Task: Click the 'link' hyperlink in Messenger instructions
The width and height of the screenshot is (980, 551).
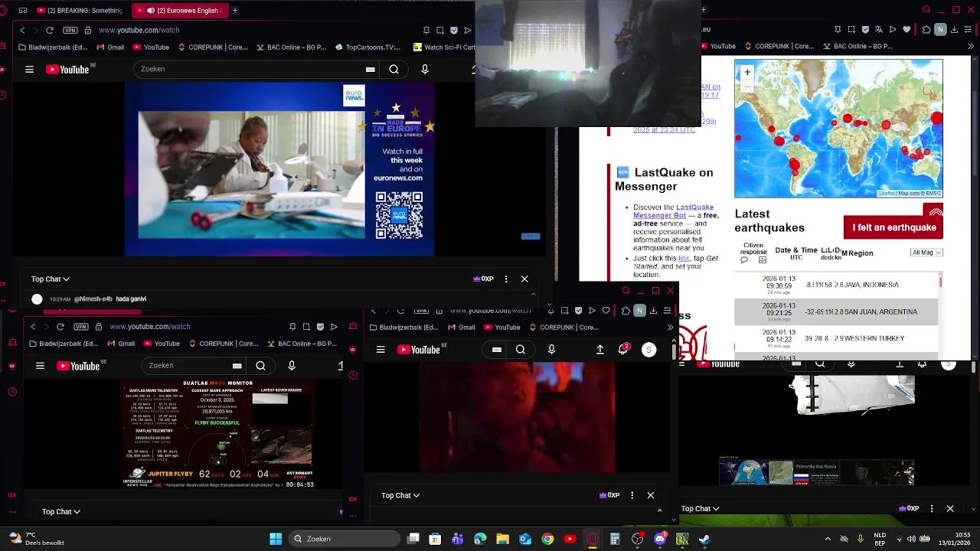Action: pos(684,259)
